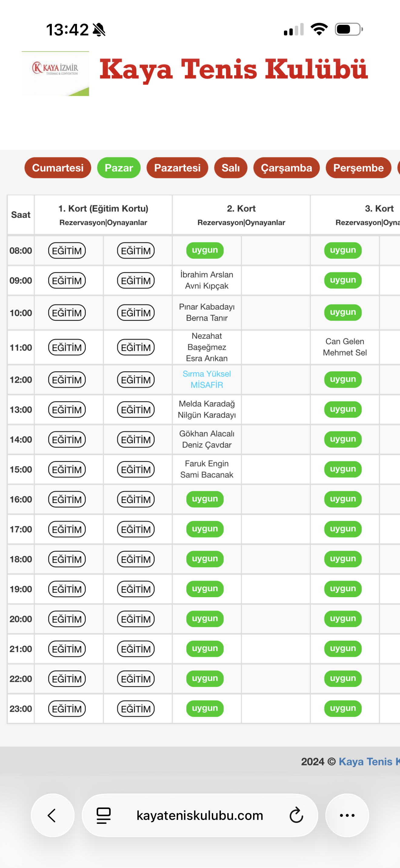Reload the page with refresh icon
400x868 pixels.
tap(296, 815)
